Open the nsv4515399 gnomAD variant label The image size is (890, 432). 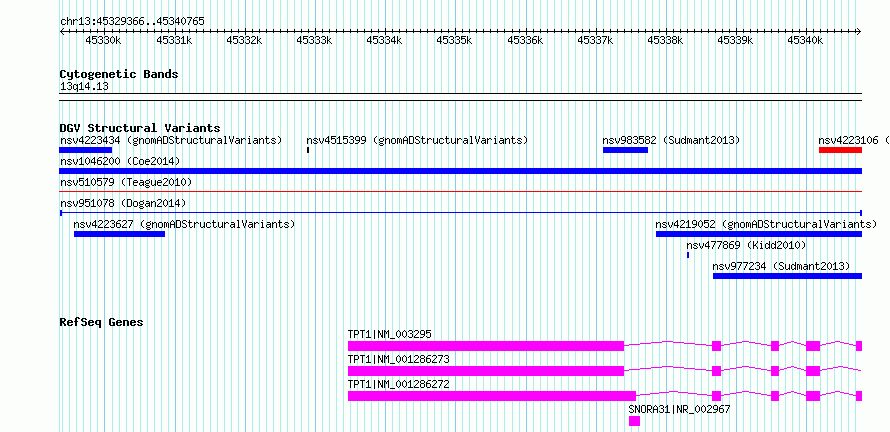tap(417, 140)
